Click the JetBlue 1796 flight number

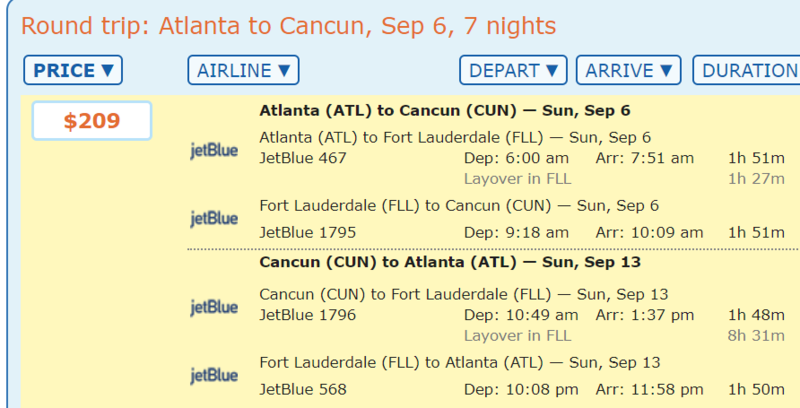tap(307, 315)
